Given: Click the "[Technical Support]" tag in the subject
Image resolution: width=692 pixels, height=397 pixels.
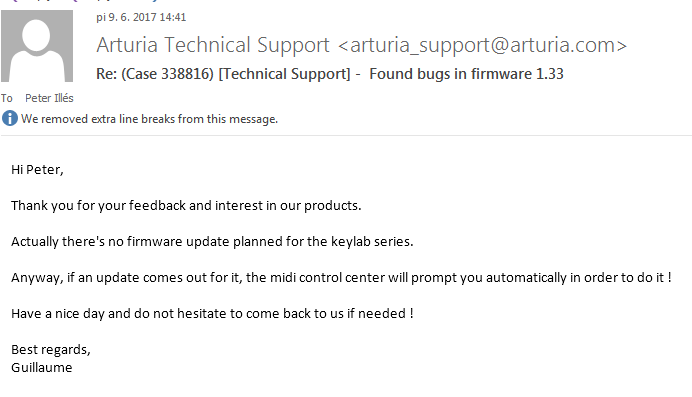Looking at the screenshot, I should click(x=284, y=74).
